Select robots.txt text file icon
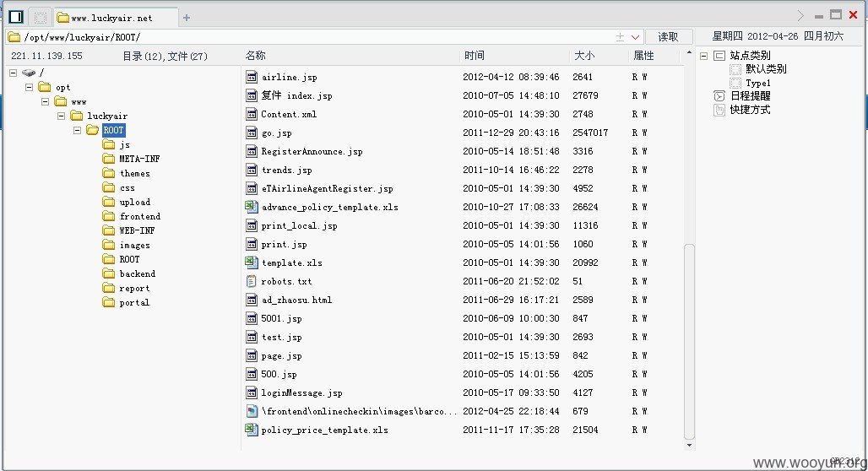 pos(252,281)
